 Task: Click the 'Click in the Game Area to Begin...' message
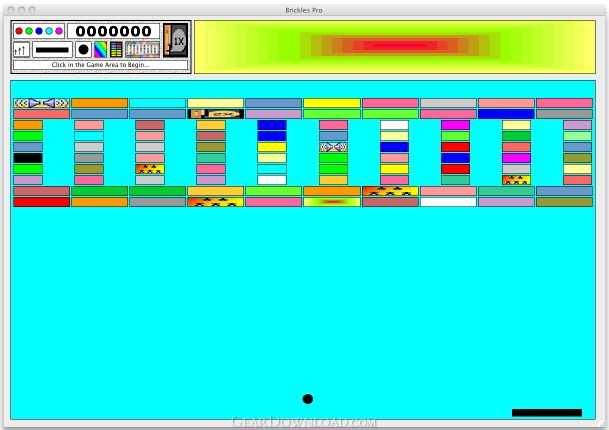pyautogui.click(x=101, y=65)
